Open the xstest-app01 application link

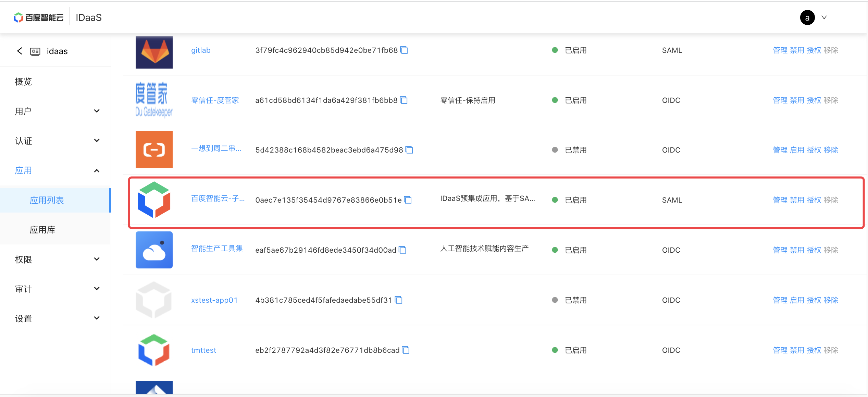(214, 300)
